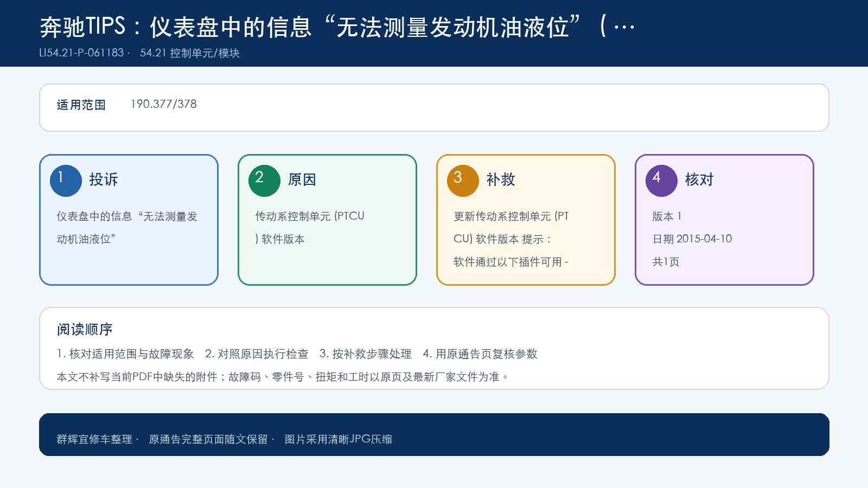Click the model value 190.377/378
The width and height of the screenshot is (868, 488).
pos(164,104)
